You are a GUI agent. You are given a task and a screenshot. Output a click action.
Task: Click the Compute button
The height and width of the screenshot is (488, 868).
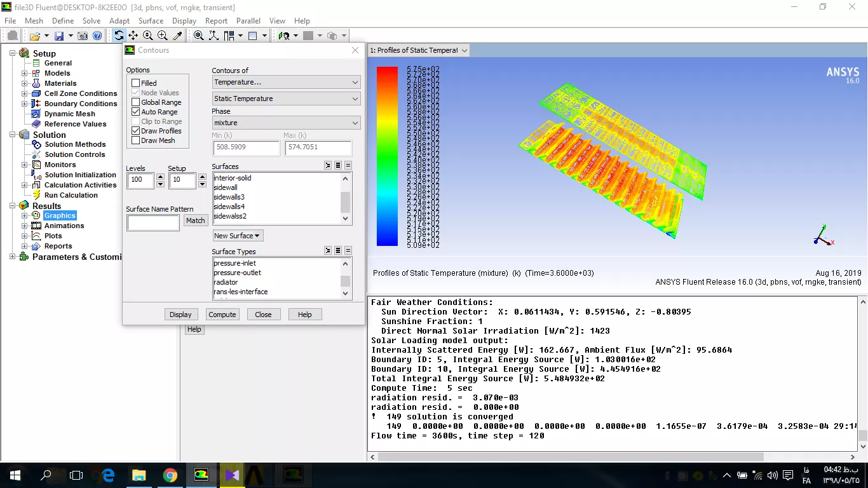(x=222, y=315)
